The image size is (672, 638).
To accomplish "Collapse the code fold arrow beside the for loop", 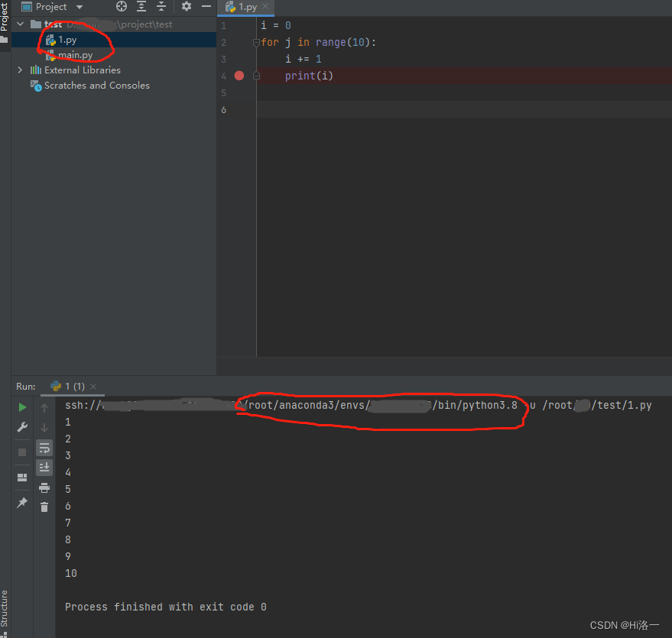I will 256,42.
